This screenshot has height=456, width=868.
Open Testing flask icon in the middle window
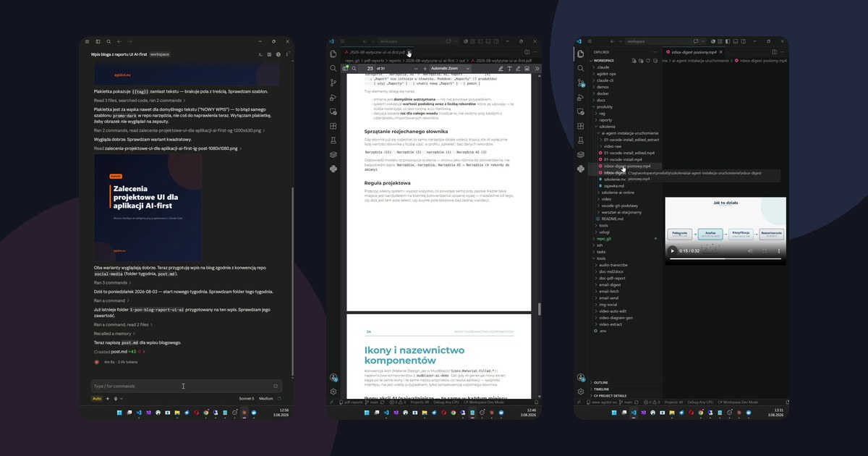pyautogui.click(x=333, y=140)
